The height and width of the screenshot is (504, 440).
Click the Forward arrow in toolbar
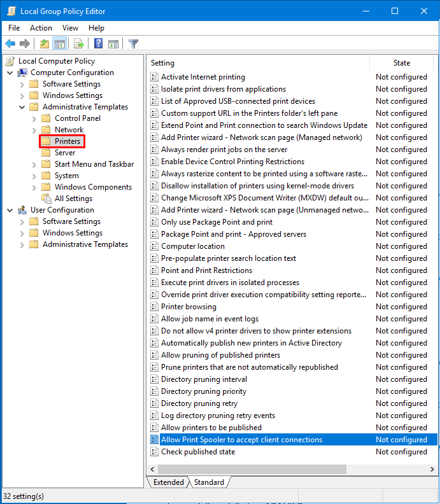25,44
